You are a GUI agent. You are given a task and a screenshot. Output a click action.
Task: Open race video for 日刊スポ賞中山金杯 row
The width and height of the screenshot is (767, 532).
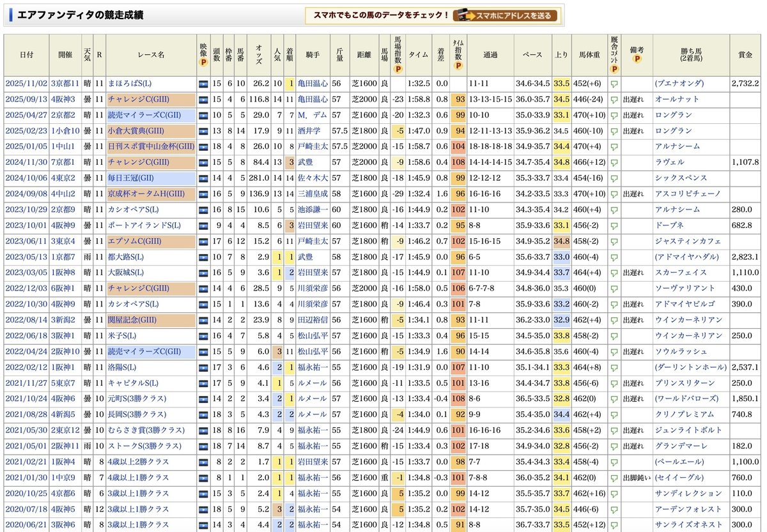point(203,146)
